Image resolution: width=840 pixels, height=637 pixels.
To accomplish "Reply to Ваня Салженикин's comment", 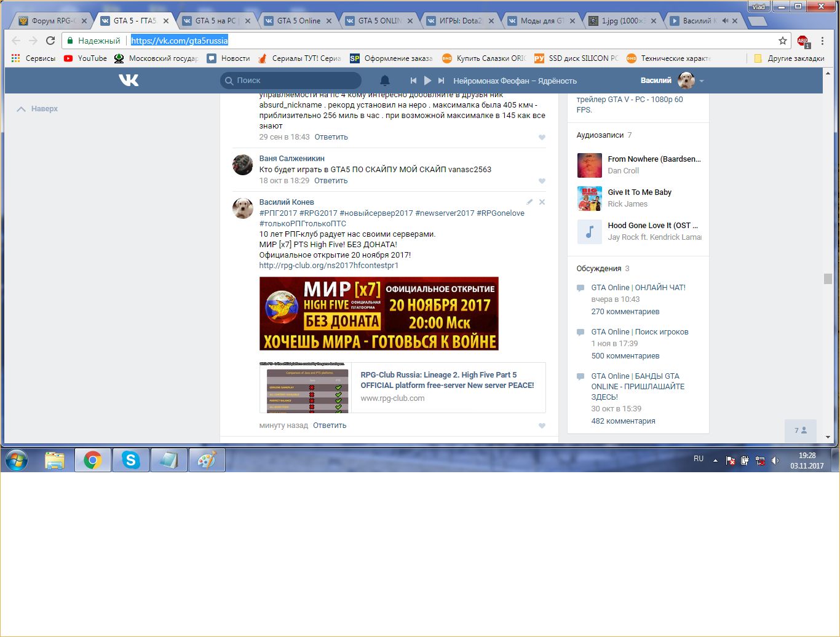I will [x=331, y=181].
